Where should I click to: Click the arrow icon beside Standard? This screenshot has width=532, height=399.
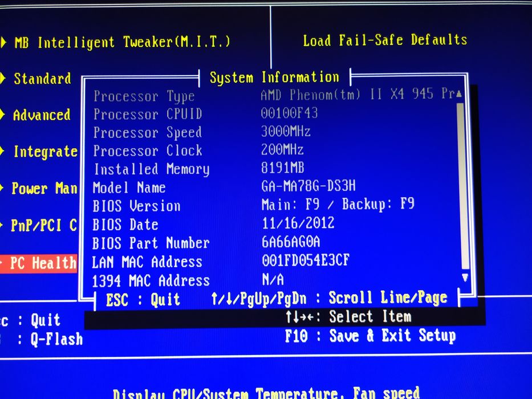[3, 79]
